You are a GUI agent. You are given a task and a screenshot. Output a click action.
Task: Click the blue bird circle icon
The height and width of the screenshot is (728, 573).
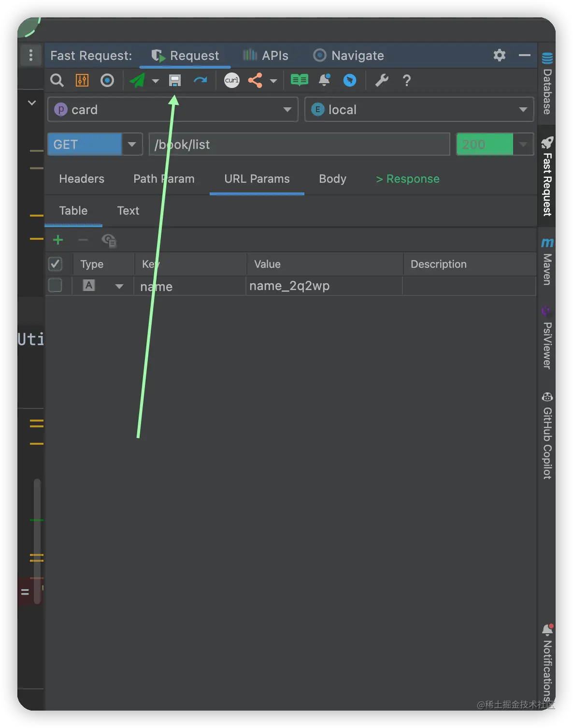350,80
